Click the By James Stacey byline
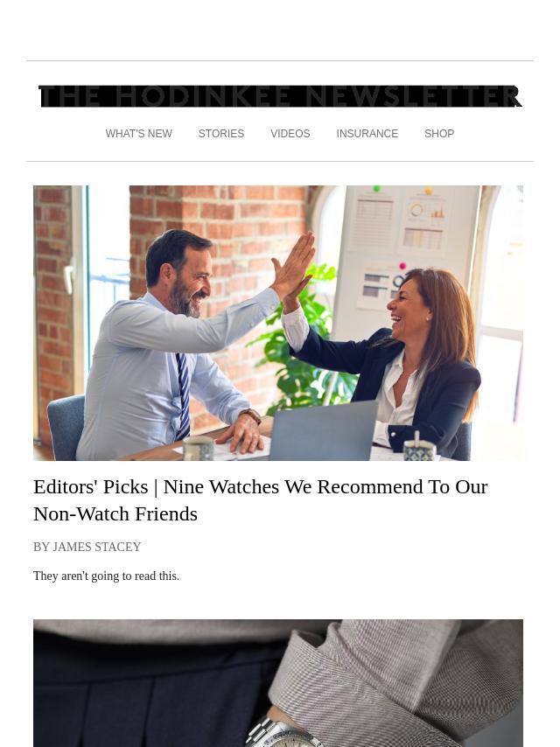This screenshot has height=747, width=560. pos(87,547)
